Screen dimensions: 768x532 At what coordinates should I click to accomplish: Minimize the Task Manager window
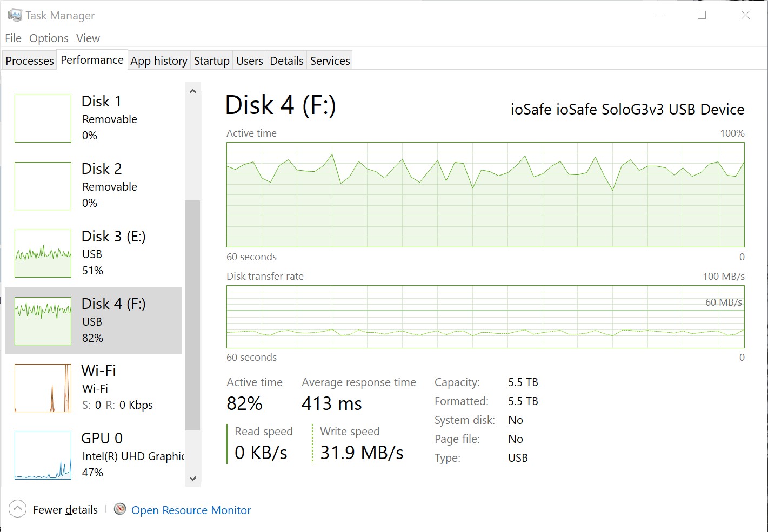[x=658, y=15]
